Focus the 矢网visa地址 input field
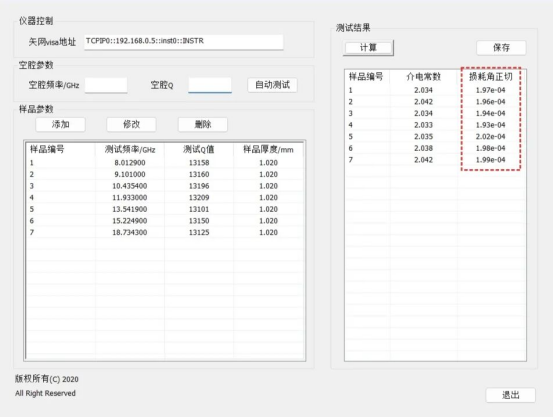The height and width of the screenshot is (418, 554). (184, 42)
